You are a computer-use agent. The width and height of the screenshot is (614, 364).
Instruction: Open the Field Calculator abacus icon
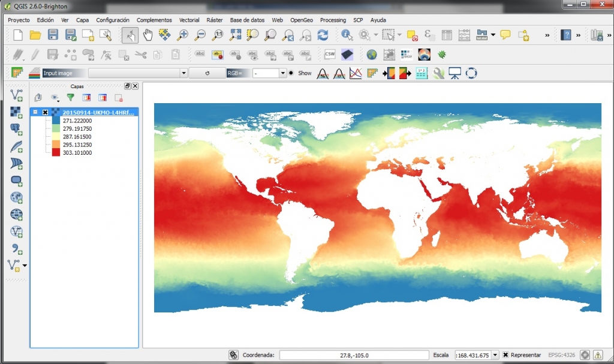(x=464, y=35)
